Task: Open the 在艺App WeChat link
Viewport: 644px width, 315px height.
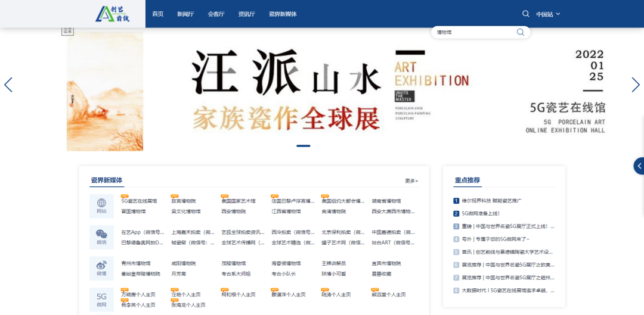Action: [x=143, y=232]
